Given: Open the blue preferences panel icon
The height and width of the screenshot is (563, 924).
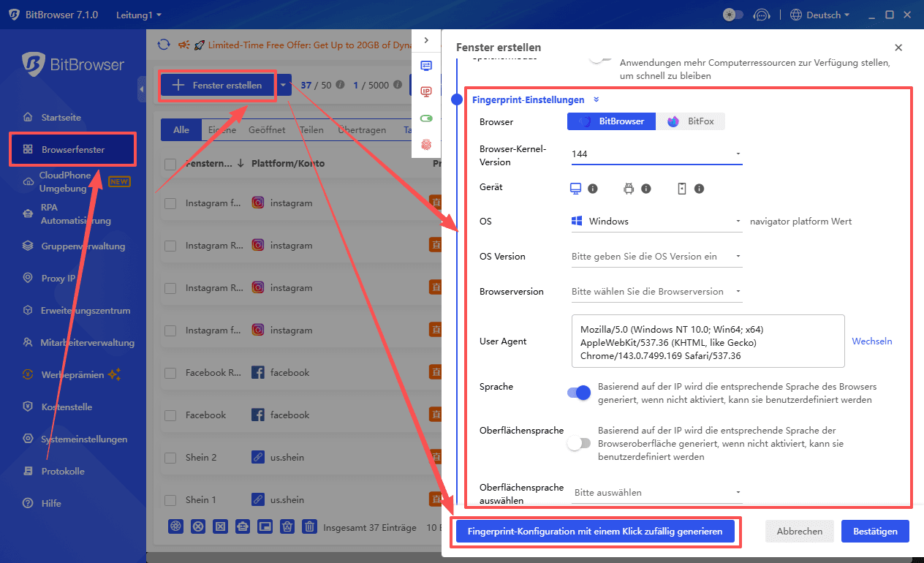Looking at the screenshot, I should [426, 65].
